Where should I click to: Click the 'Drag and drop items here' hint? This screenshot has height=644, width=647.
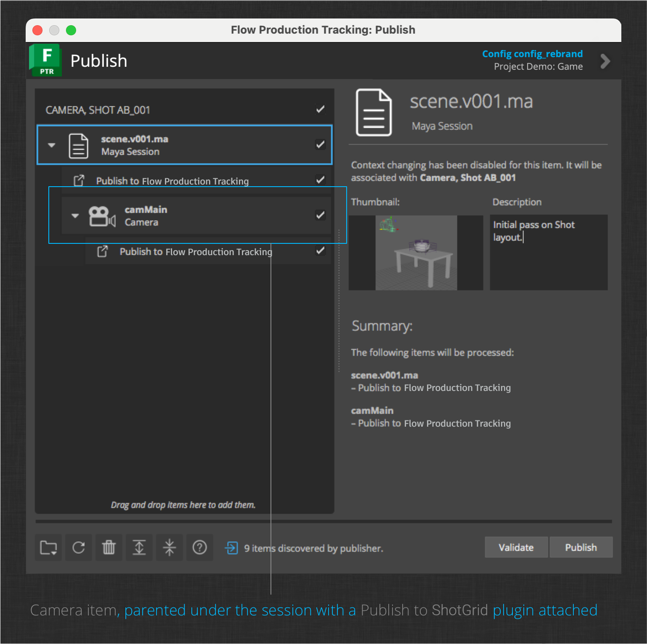point(183,505)
